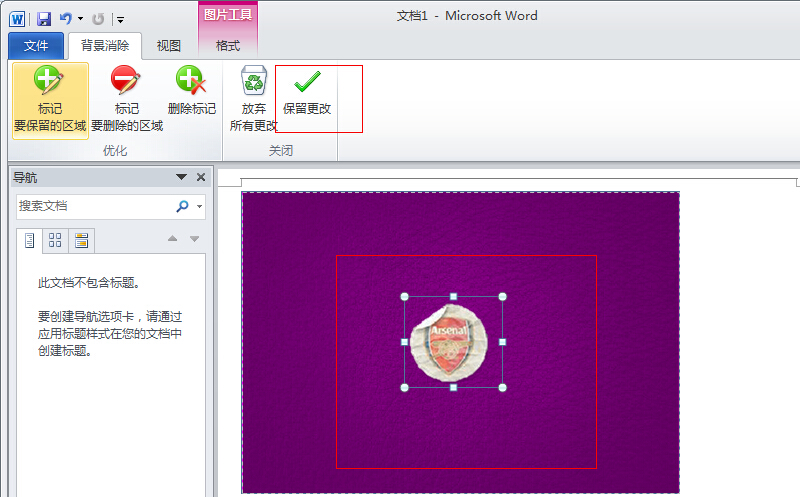Click the bottom-middle square selection handle

point(453,388)
